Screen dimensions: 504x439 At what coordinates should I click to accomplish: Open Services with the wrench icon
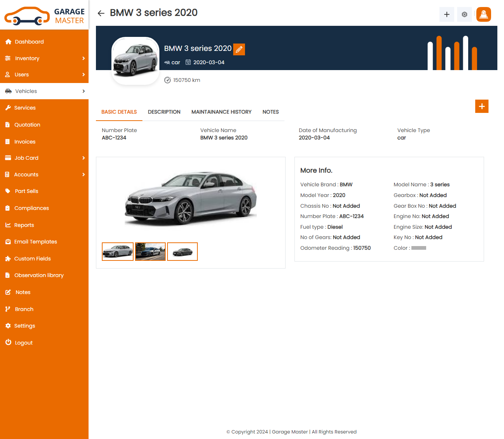click(x=8, y=108)
